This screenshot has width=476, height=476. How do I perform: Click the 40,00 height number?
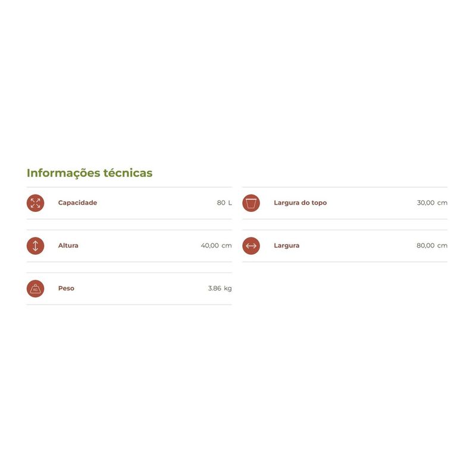coord(209,246)
